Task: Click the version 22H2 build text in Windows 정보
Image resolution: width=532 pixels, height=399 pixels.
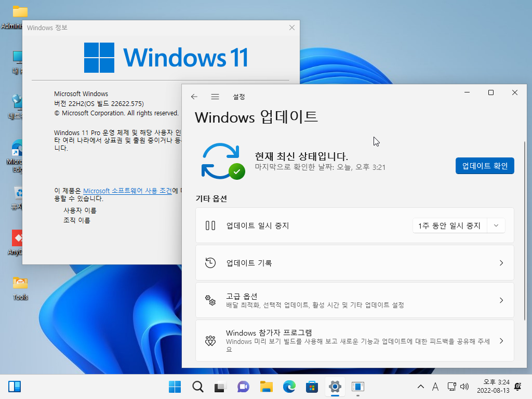Action: [99, 103]
